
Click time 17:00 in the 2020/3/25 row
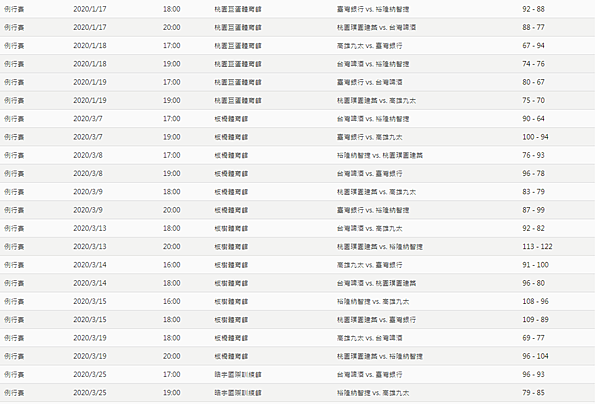[171, 375]
